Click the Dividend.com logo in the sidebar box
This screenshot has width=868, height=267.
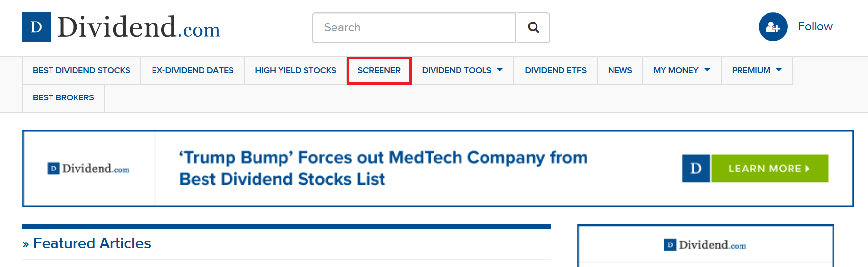[x=705, y=245]
